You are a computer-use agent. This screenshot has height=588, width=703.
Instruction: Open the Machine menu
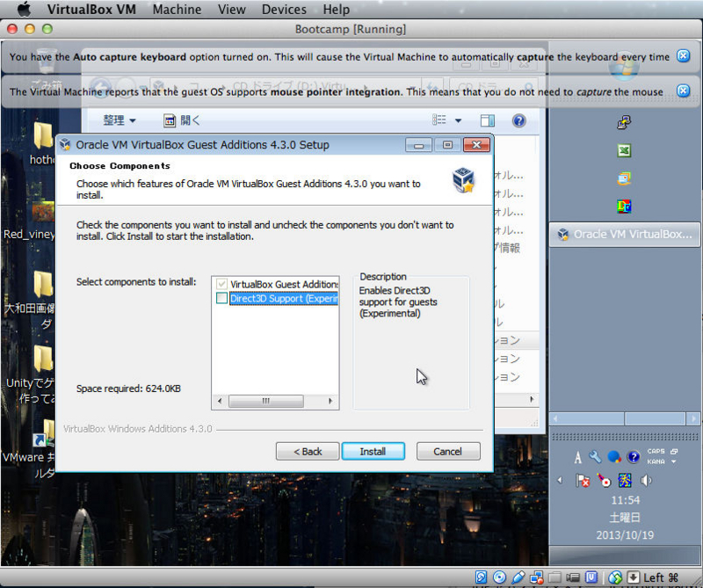pos(177,10)
